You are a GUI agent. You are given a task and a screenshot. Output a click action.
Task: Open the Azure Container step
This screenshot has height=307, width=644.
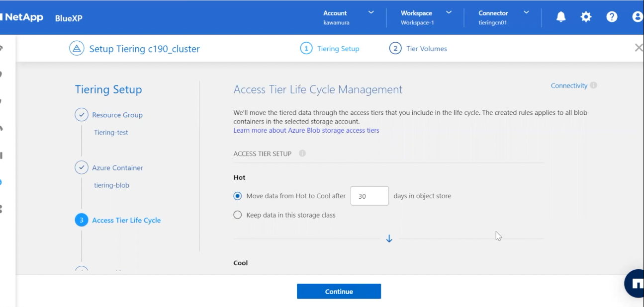[x=117, y=168]
